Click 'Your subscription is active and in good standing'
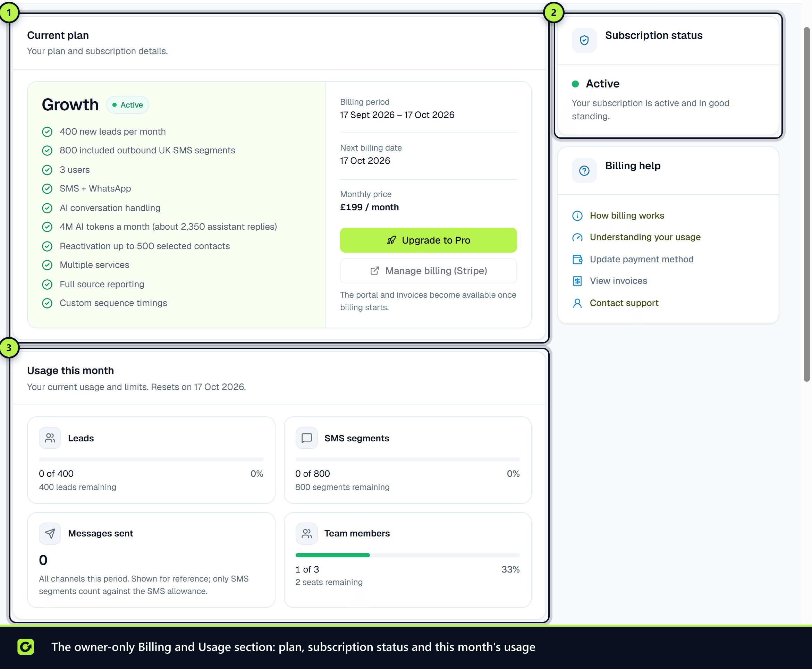The image size is (812, 669). pyautogui.click(x=651, y=110)
